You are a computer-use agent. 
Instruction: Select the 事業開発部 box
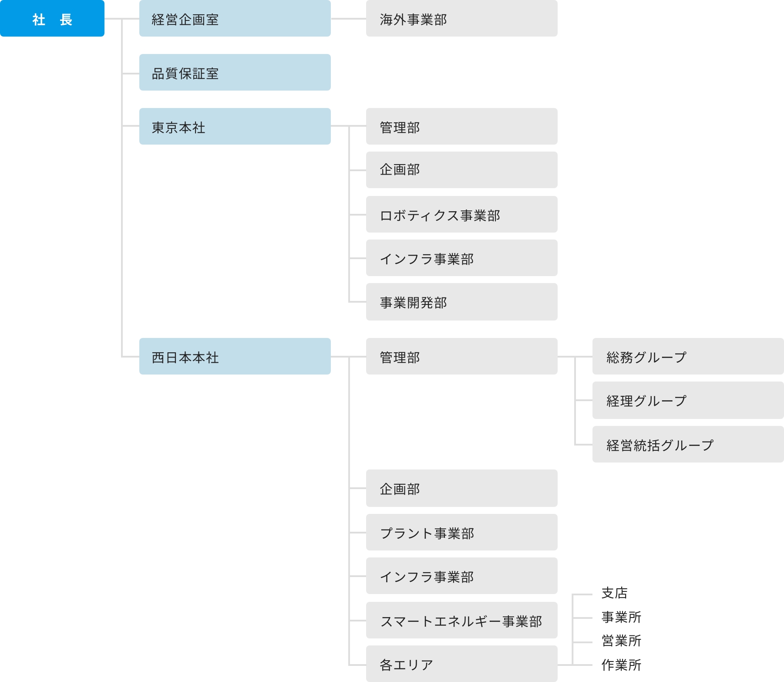pos(461,302)
